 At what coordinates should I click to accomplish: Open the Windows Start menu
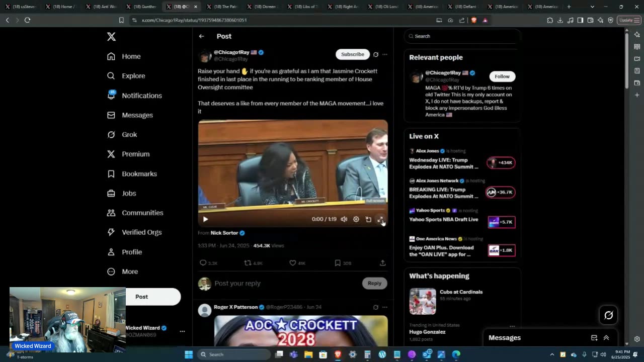(x=189, y=354)
